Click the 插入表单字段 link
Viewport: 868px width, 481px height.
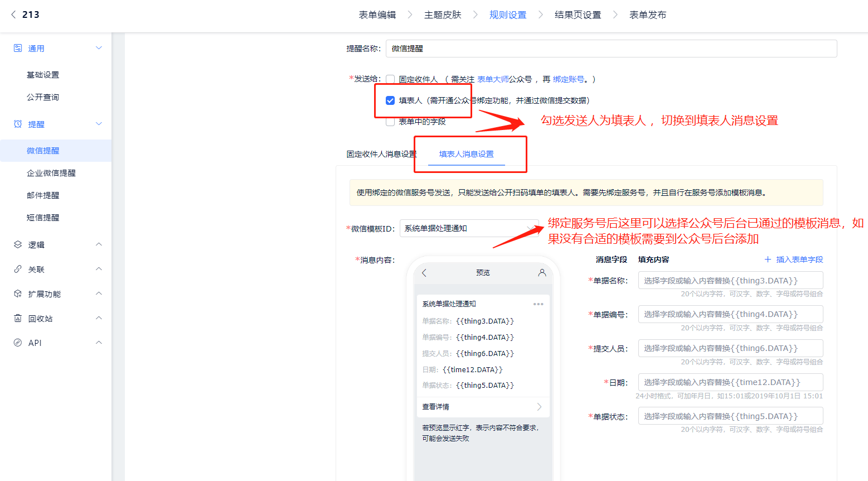coord(794,259)
